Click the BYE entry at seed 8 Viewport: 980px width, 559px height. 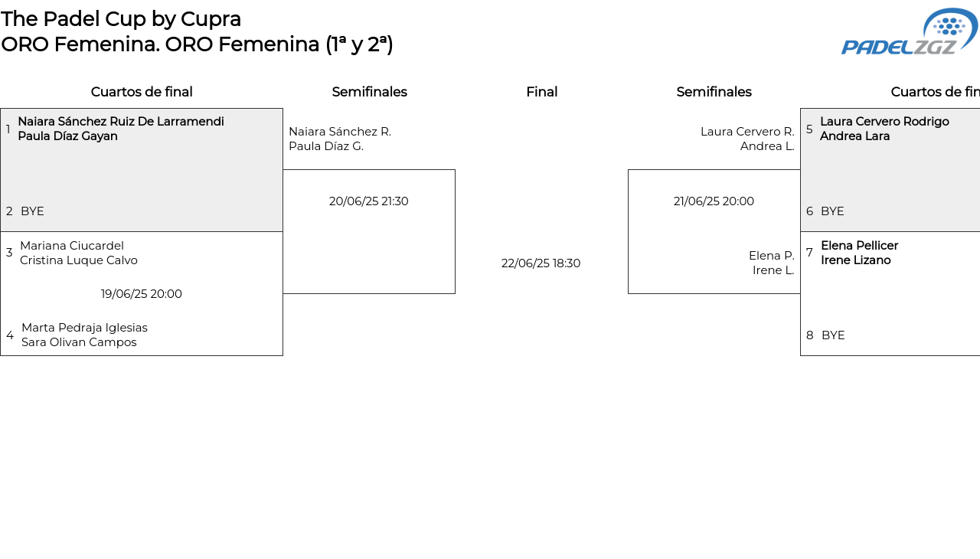click(833, 335)
